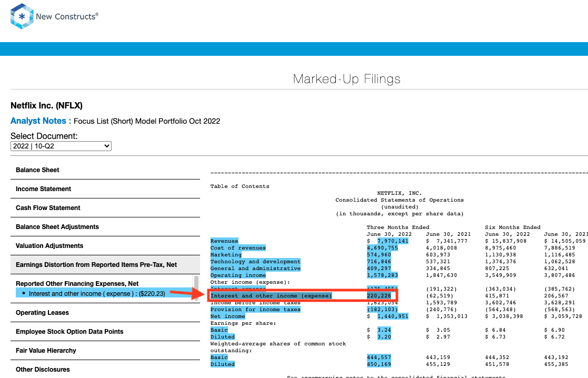Click the highlighted Revenues line item
The image size is (588, 378).
point(224,241)
